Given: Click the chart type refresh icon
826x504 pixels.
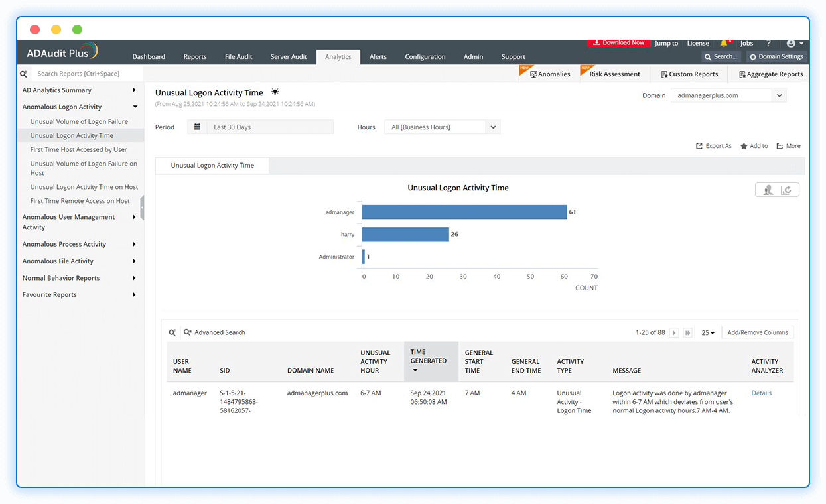Looking at the screenshot, I should click(786, 190).
